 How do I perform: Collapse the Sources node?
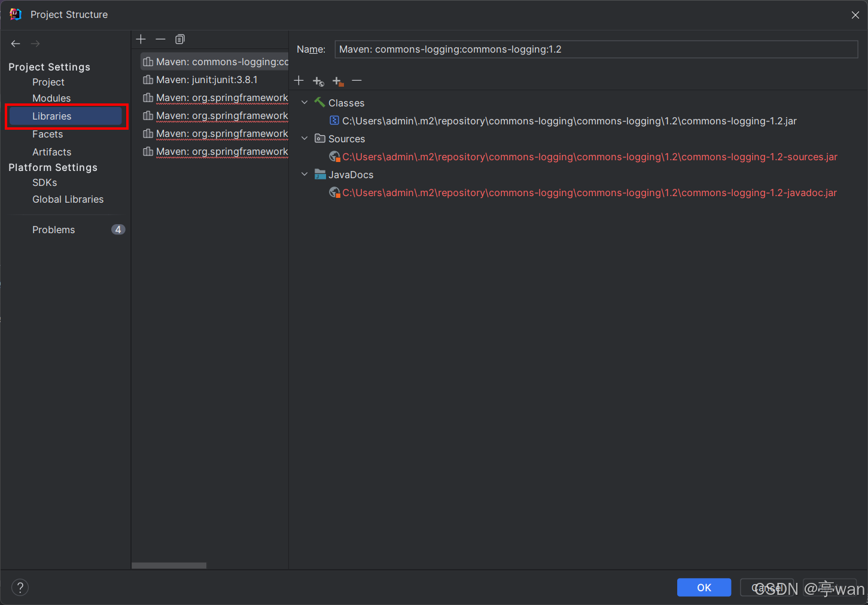(304, 139)
